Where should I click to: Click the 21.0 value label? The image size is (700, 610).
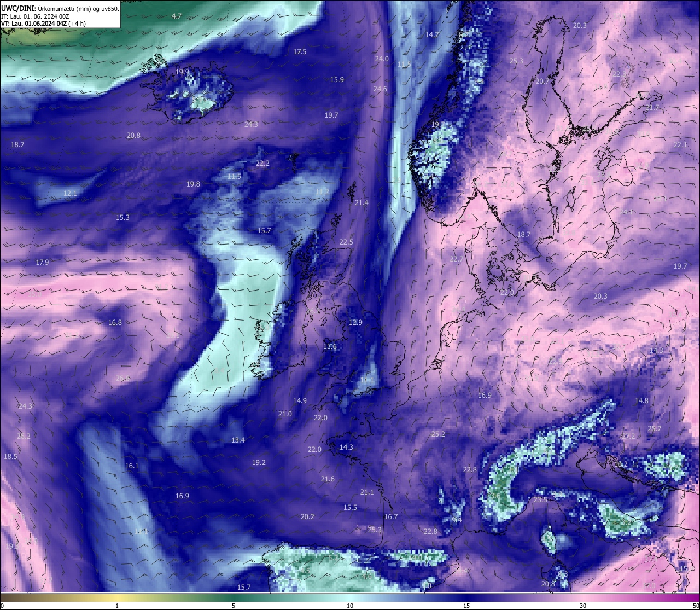(x=285, y=414)
